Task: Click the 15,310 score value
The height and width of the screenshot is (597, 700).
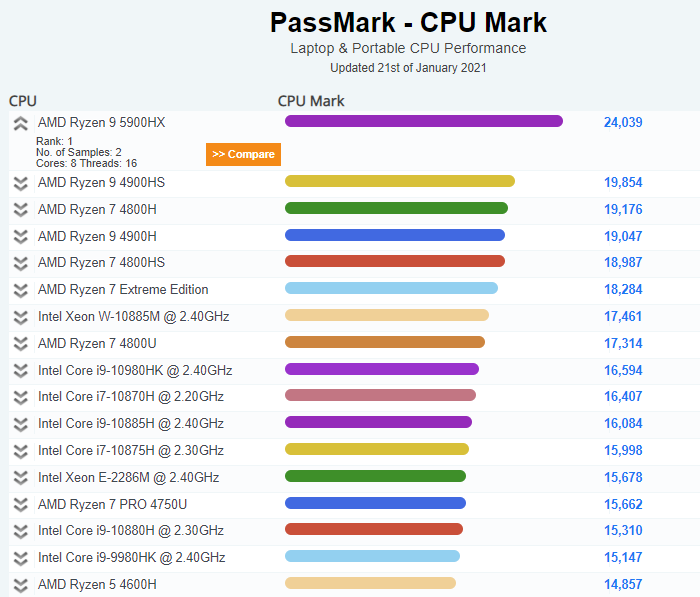Action: (x=623, y=530)
